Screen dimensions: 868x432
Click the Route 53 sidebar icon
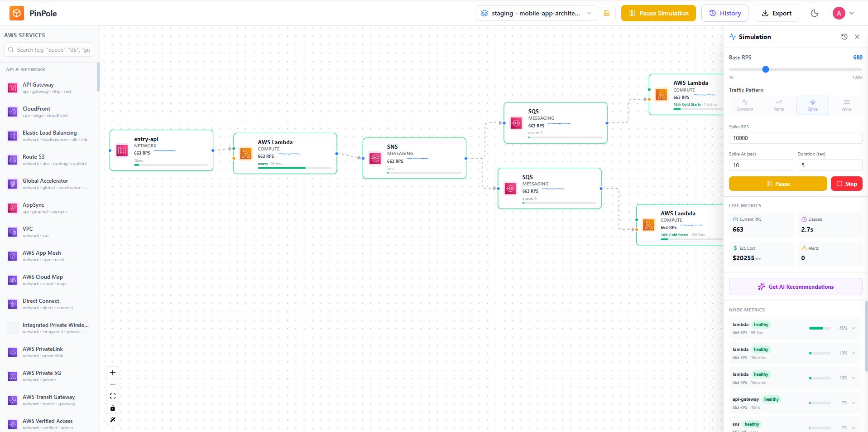click(x=12, y=160)
